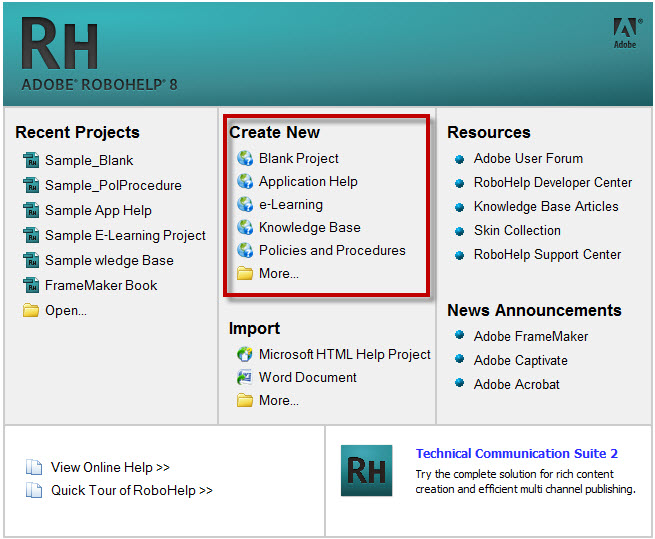The height and width of the screenshot is (539, 655).
Task: Start Quick Tour of RoboHelp >>
Action: [x=132, y=490]
